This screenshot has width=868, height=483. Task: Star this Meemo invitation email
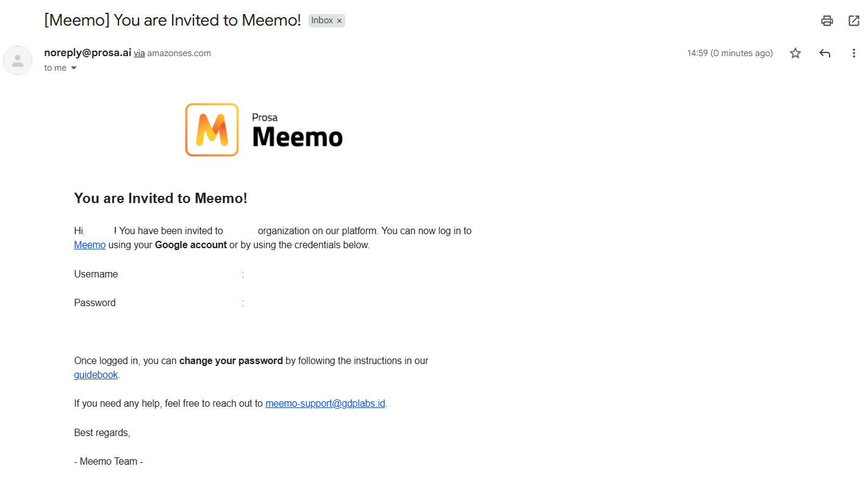click(x=795, y=53)
